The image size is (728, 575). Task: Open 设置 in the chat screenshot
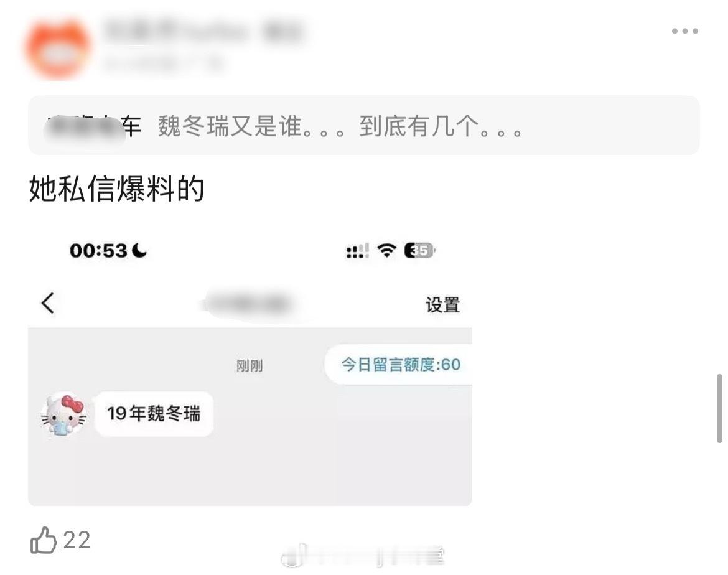443,305
